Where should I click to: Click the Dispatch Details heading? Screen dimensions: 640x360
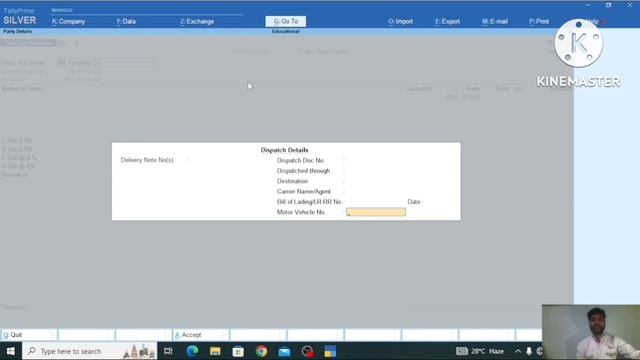pos(284,150)
